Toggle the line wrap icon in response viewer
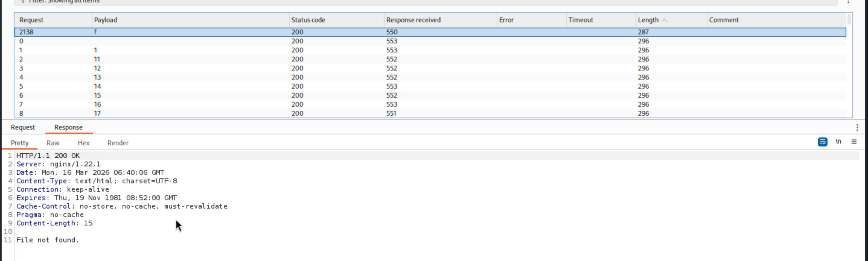Viewport: 868px width, 261px height. [x=822, y=142]
